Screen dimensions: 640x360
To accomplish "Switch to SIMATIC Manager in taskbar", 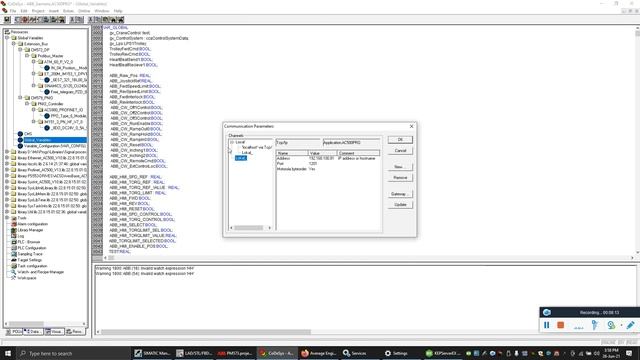I will point(152,353).
